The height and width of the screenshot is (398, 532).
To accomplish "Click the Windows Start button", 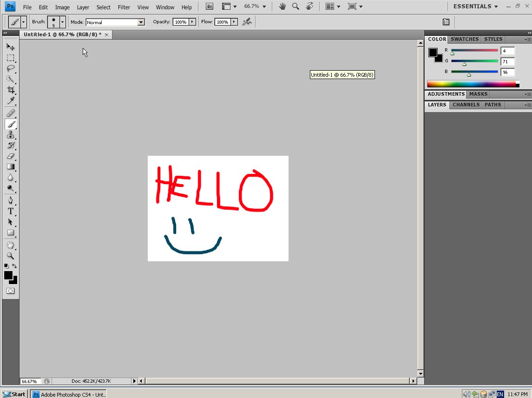I will pyautogui.click(x=14, y=394).
